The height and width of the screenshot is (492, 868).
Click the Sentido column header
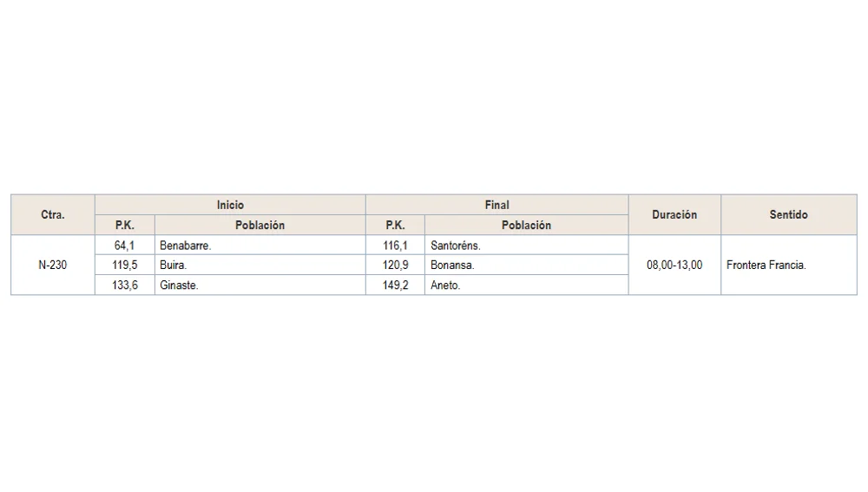point(788,214)
